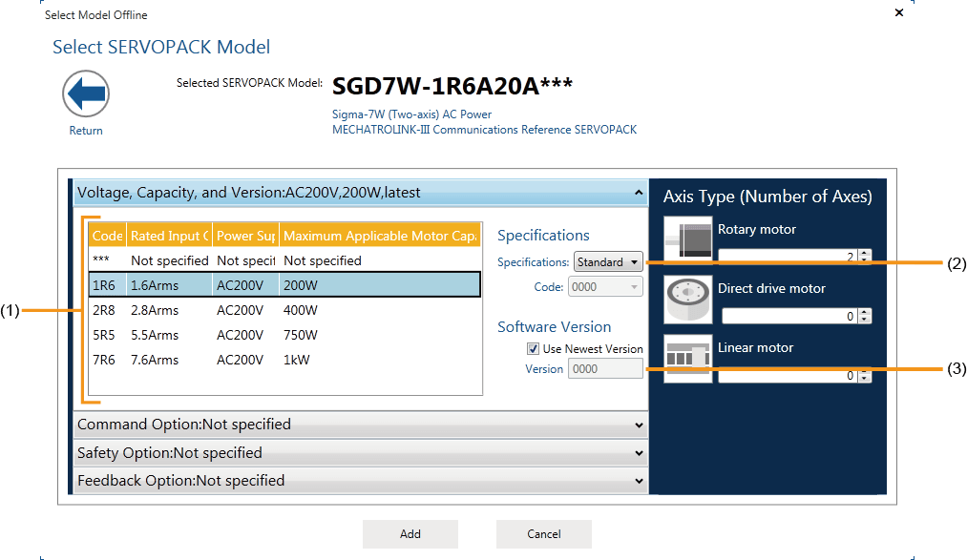The width and height of the screenshot is (967, 560).
Task: Click the Rotary motor icon
Action: click(x=688, y=239)
